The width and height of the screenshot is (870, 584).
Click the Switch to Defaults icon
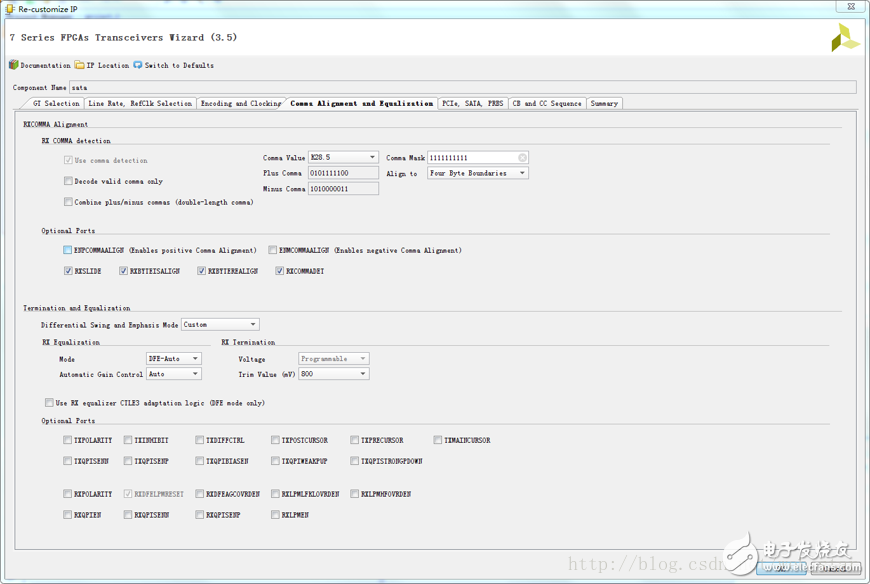pos(138,65)
